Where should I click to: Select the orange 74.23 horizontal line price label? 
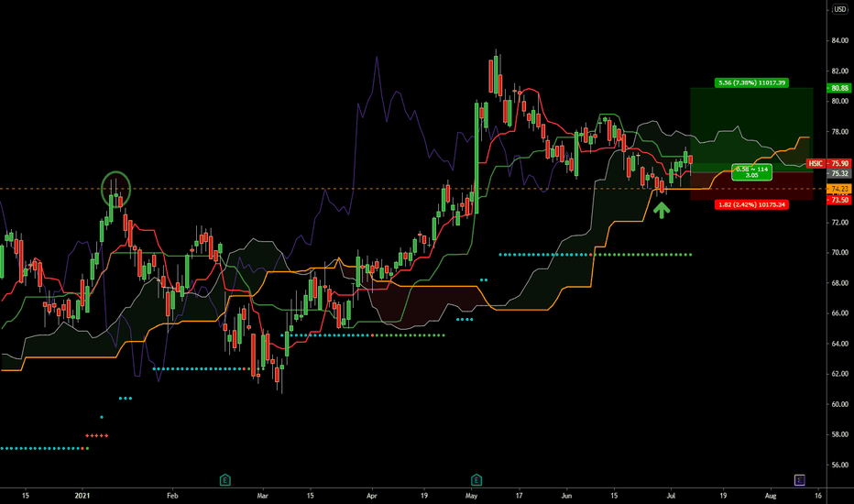(838, 189)
